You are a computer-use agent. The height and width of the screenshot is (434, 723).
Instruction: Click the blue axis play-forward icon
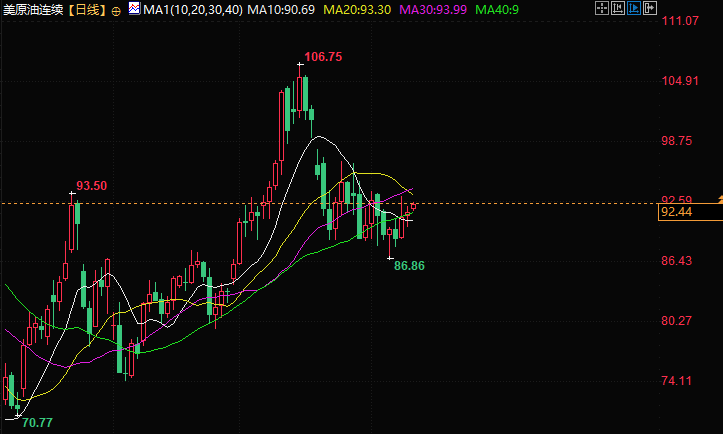[634, 8]
